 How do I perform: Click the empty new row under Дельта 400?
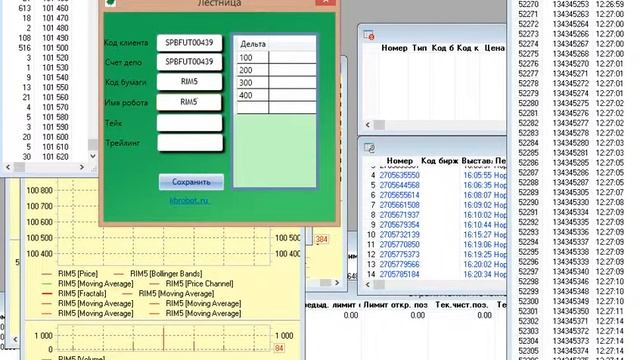tap(253, 108)
